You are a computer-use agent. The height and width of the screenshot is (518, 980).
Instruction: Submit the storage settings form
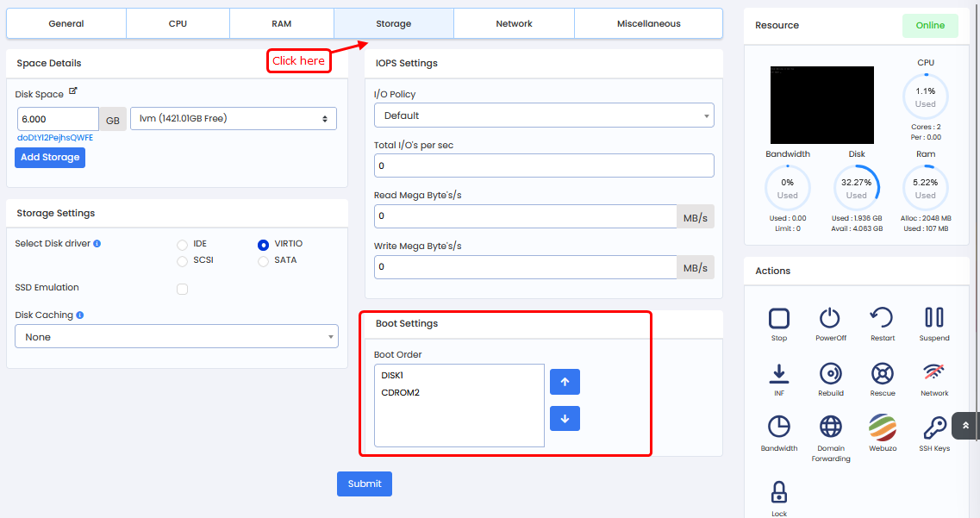(x=364, y=484)
